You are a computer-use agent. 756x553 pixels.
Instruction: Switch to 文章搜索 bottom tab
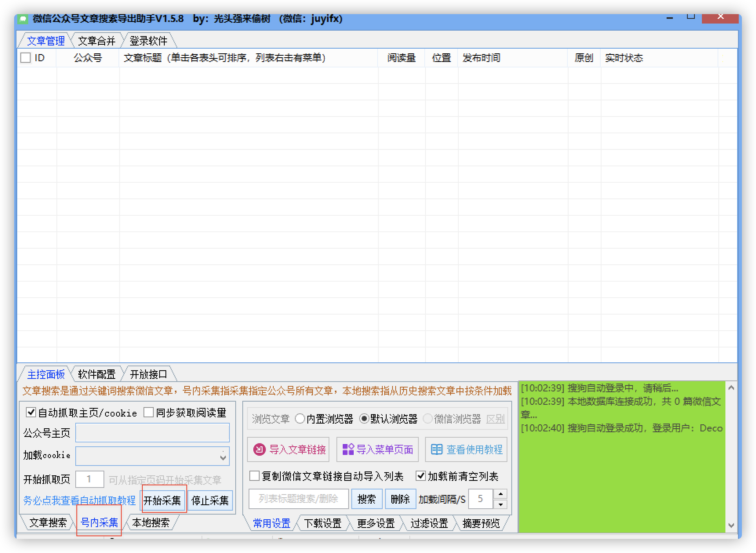pos(48,523)
